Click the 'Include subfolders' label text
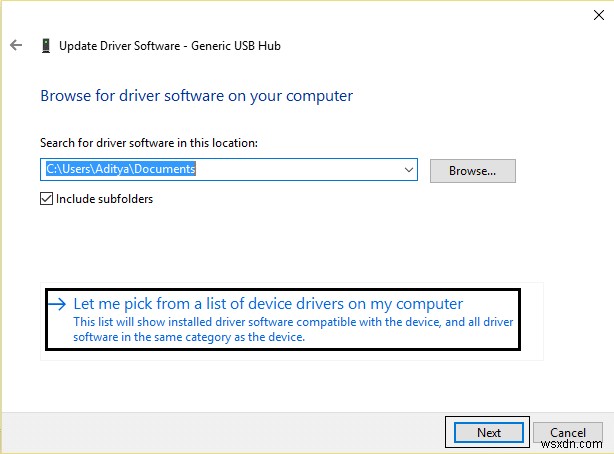This screenshot has height=454, width=614. click(104, 199)
